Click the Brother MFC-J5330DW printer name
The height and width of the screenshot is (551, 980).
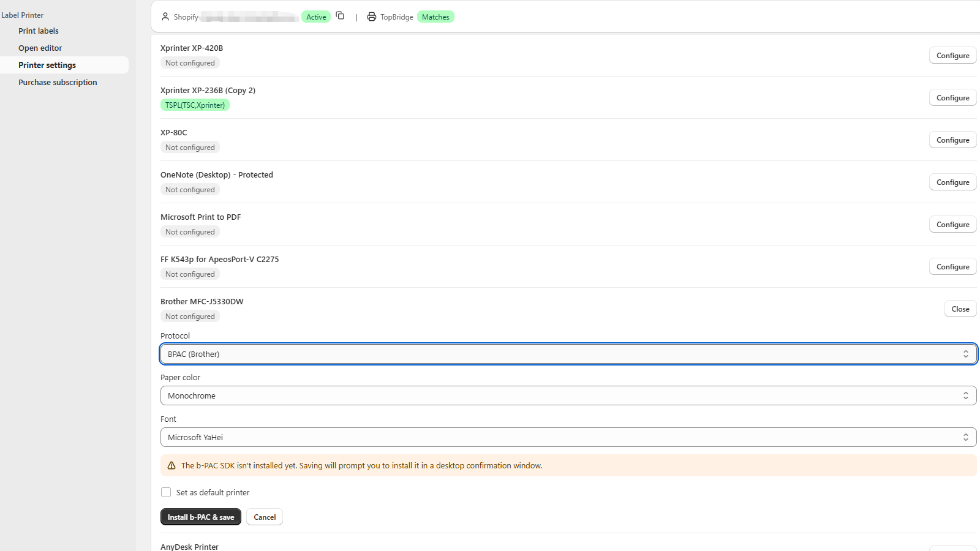tap(202, 302)
